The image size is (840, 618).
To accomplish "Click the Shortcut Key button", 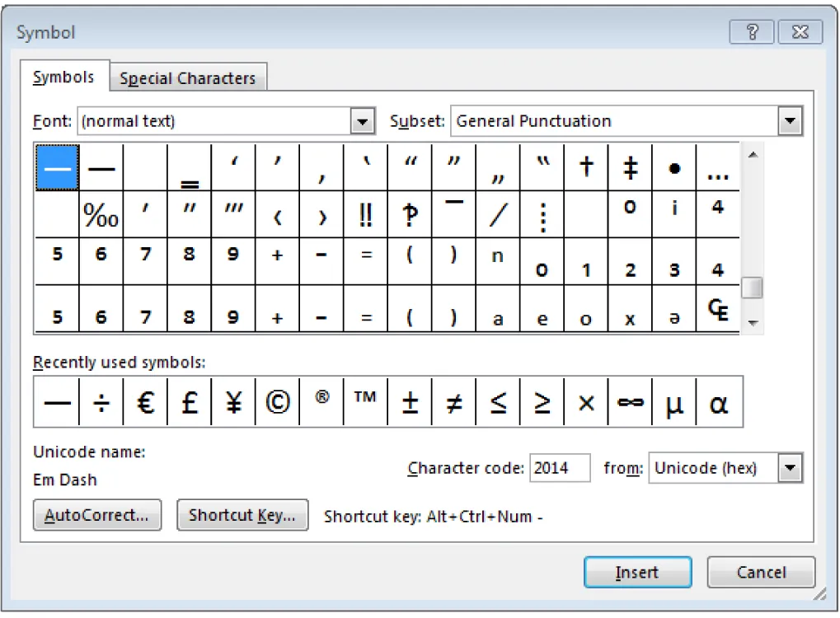I will pos(242,515).
